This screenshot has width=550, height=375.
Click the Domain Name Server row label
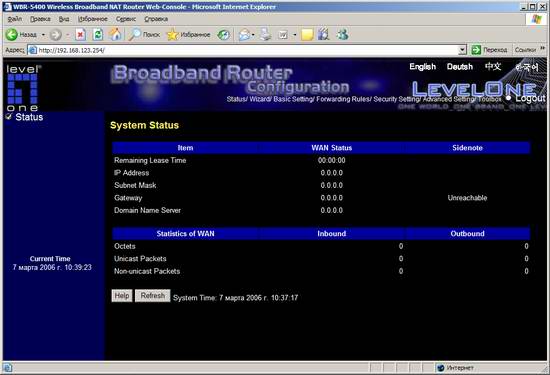(147, 210)
